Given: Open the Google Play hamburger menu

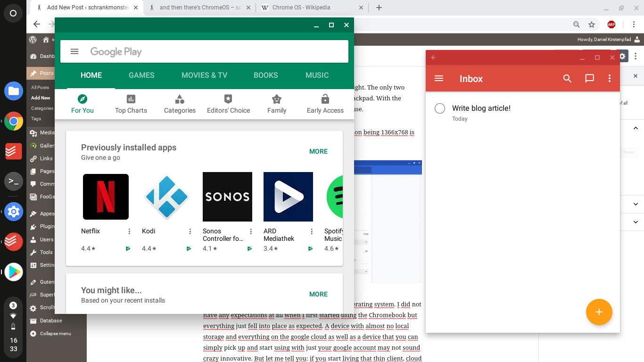Looking at the screenshot, I should coord(74,51).
